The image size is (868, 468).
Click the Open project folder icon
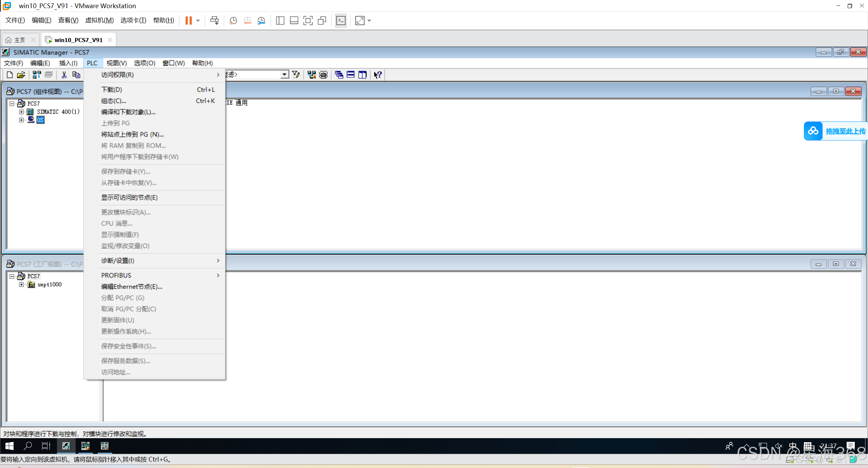click(21, 75)
